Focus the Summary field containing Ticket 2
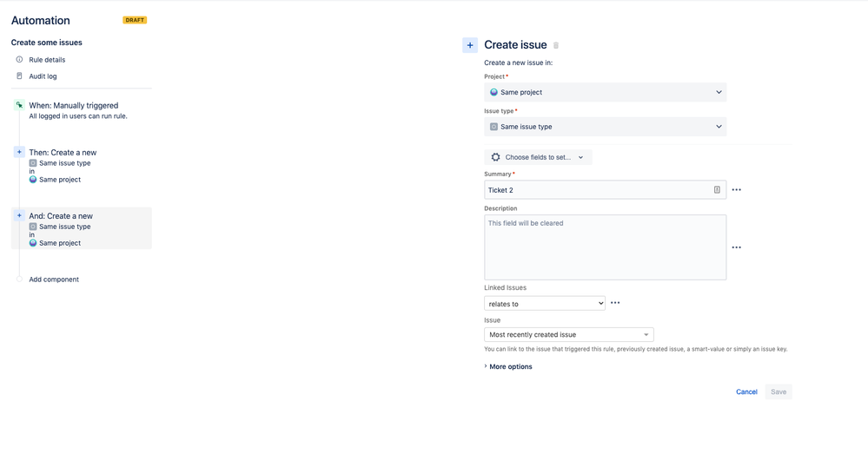 605,190
